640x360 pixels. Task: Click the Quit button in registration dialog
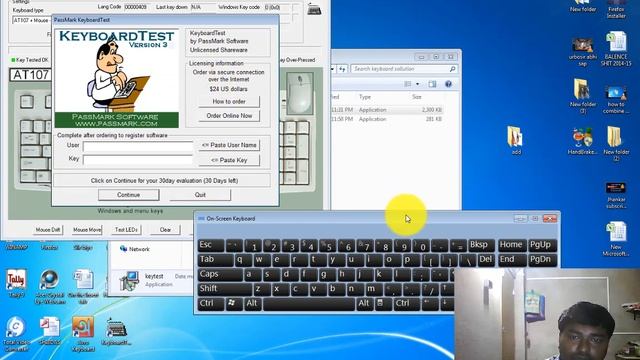(200, 195)
